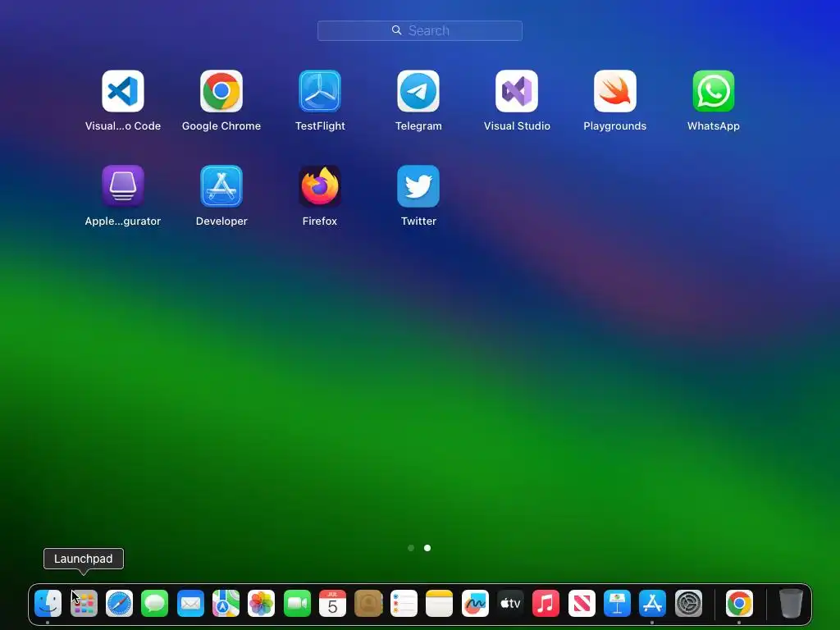The height and width of the screenshot is (630, 840).
Task: Open Freeform from the Dock
Action: tap(475, 604)
